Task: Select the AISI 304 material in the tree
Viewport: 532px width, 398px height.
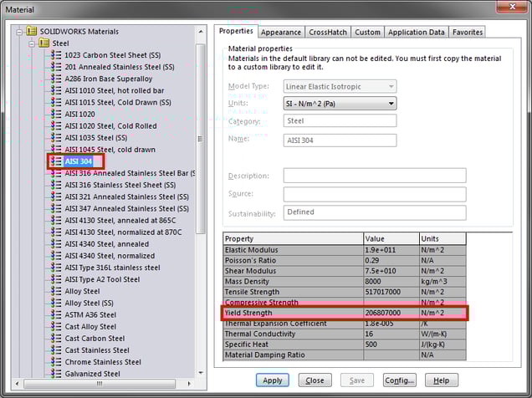Action: point(79,161)
